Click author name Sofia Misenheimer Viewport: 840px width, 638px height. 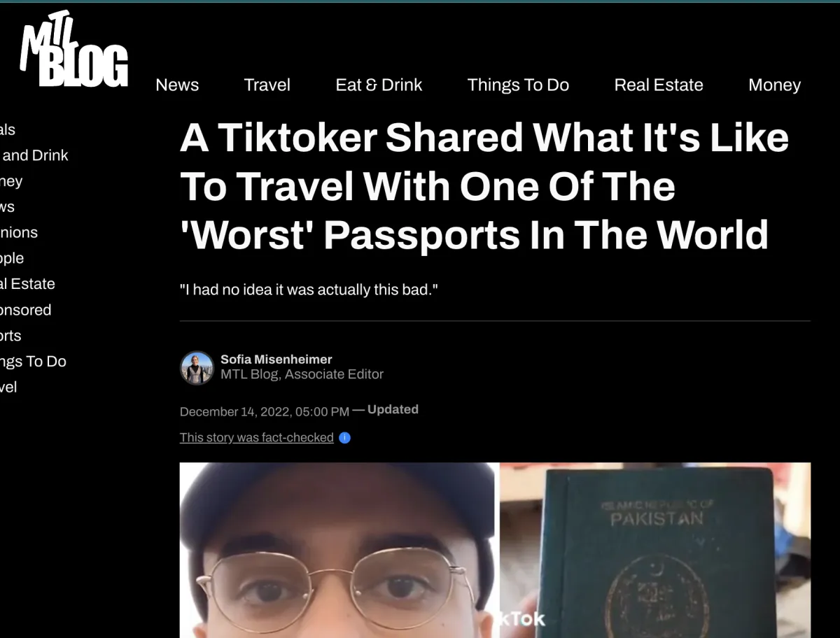[276, 360]
